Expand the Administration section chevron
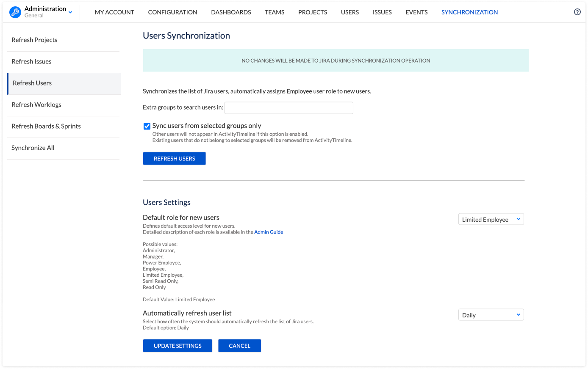 [70, 12]
